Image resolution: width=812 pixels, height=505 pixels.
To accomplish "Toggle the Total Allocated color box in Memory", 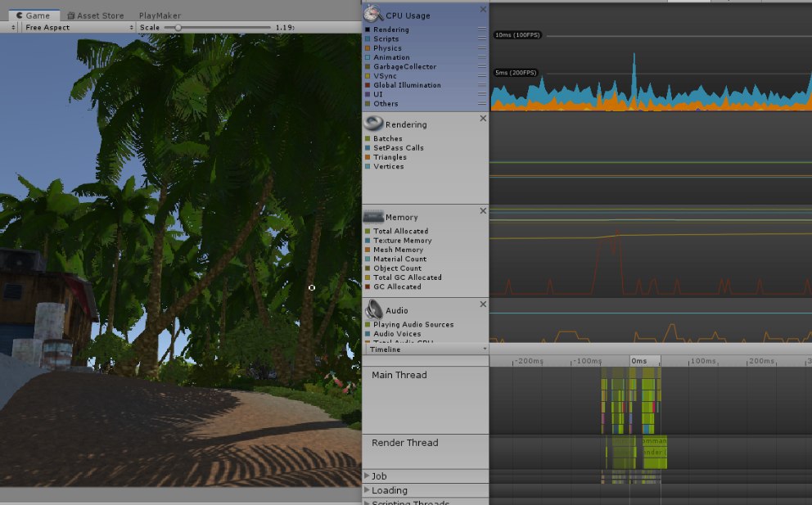I will tap(368, 231).
